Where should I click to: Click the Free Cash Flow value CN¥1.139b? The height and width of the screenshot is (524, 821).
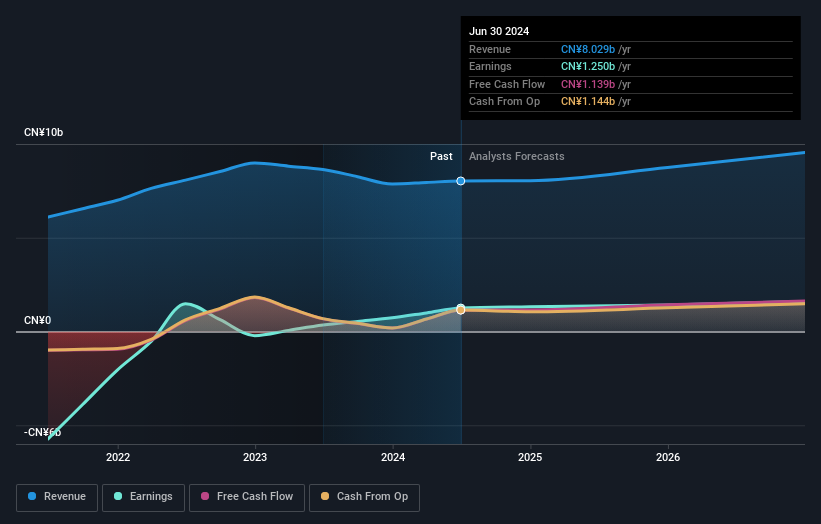coord(588,84)
